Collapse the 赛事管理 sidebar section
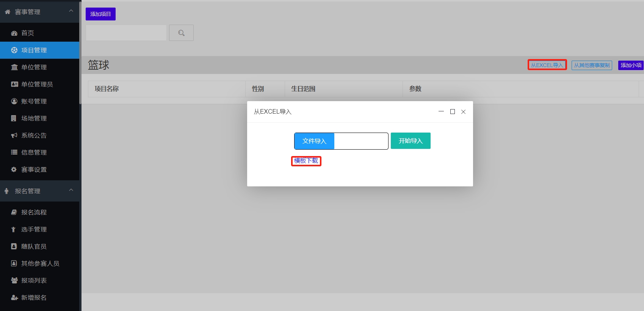 click(x=71, y=11)
